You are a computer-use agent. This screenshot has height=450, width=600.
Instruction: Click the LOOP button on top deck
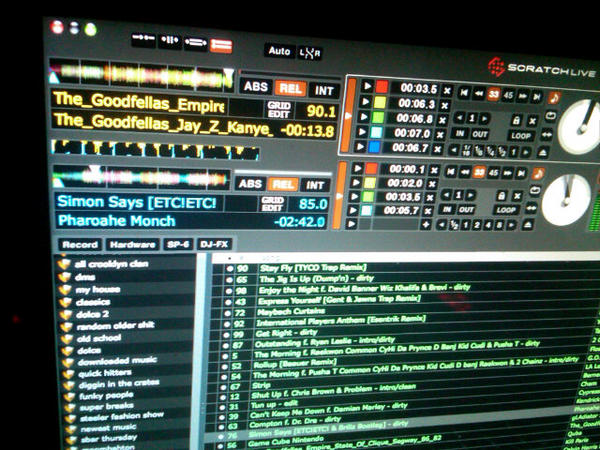click(x=521, y=136)
